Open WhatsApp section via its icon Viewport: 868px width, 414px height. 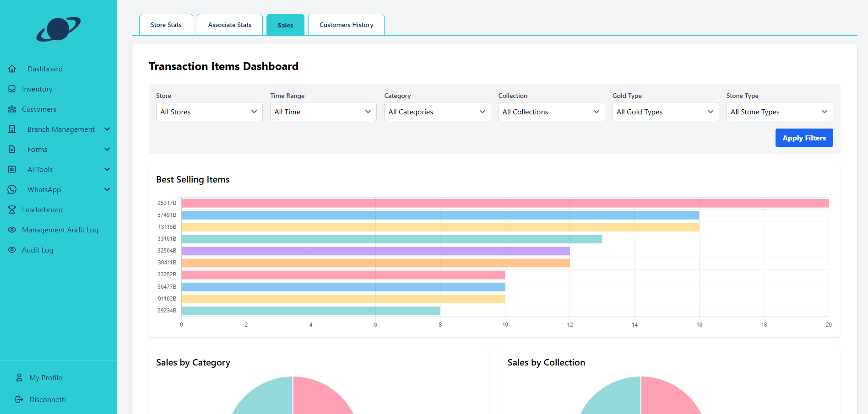[x=12, y=189]
